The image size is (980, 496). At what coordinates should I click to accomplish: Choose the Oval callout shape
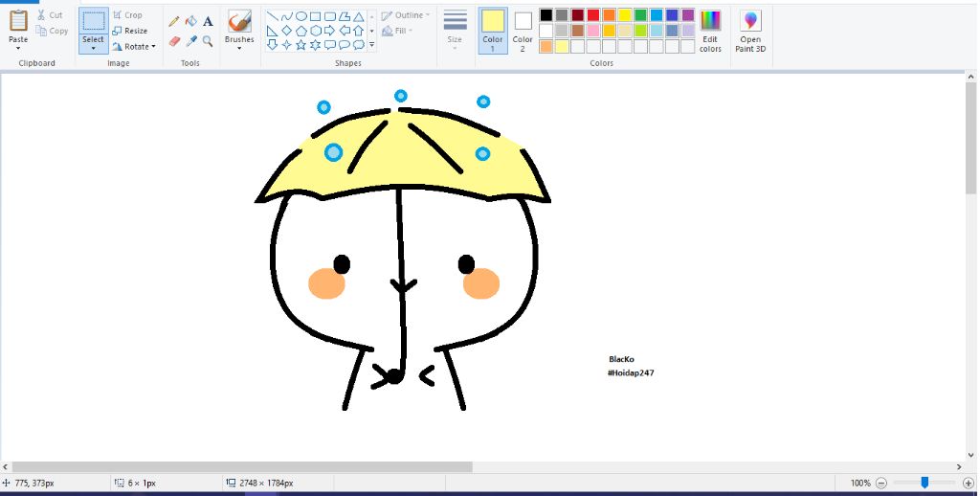[345, 45]
